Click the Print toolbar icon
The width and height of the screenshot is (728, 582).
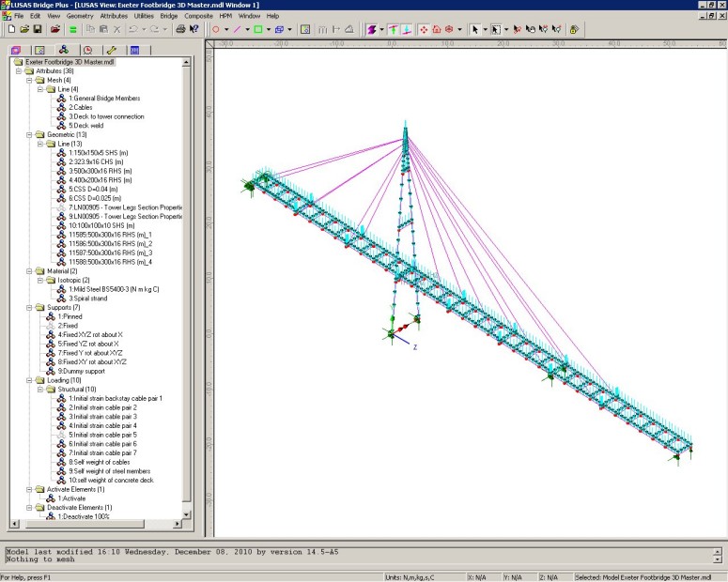pos(180,30)
